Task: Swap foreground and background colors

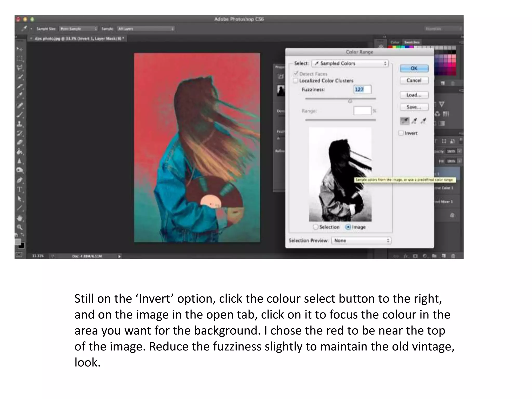Action: 22,235
